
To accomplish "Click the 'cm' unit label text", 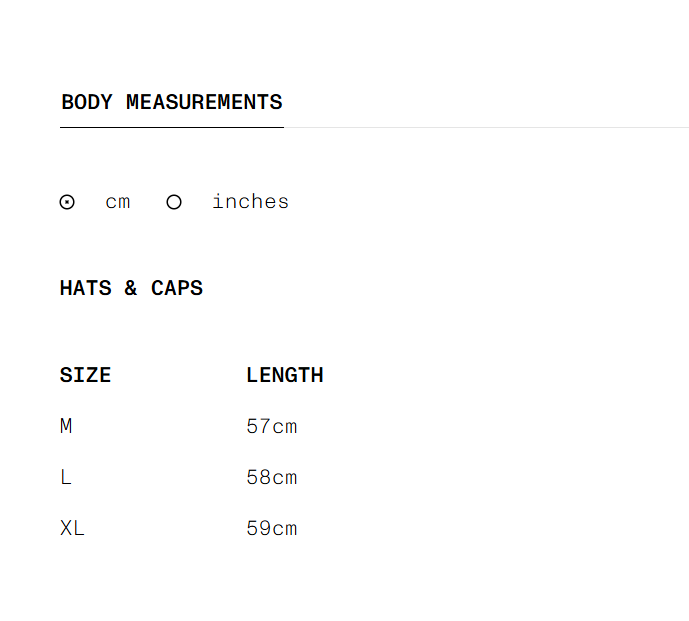I will click(118, 202).
